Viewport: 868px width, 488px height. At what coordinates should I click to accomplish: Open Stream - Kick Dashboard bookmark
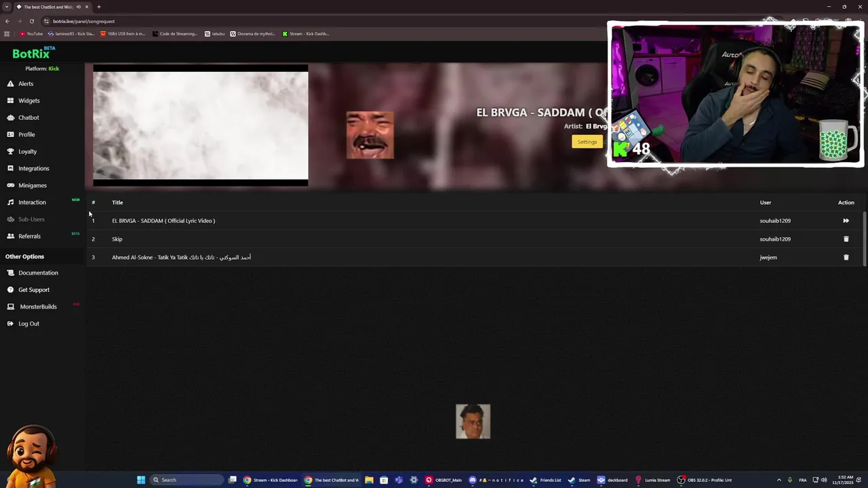pos(306,33)
